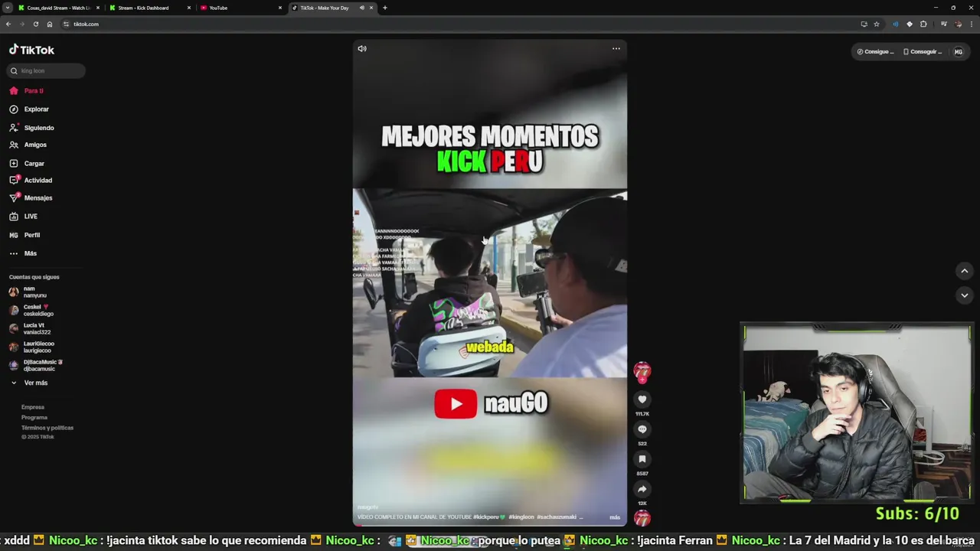Image resolution: width=980 pixels, height=551 pixels.
Task: Open the video three-dots options menu
Action: pyautogui.click(x=616, y=48)
